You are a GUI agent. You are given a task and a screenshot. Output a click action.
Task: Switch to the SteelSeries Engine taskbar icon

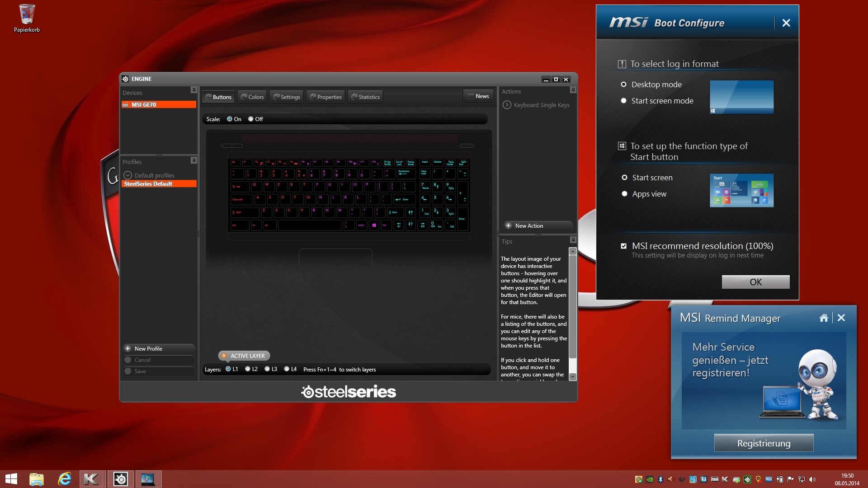pyautogui.click(x=120, y=479)
